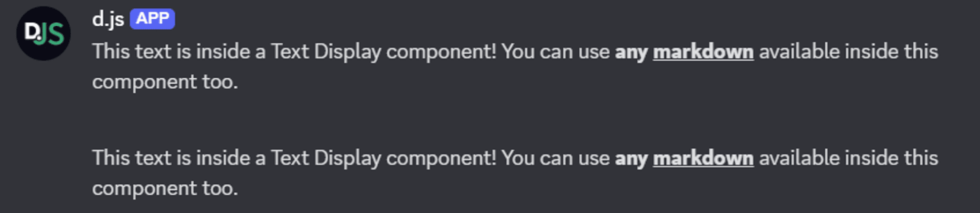This screenshot has height=213, width=980.
Task: Click the d.js bot avatar
Action: point(43,33)
